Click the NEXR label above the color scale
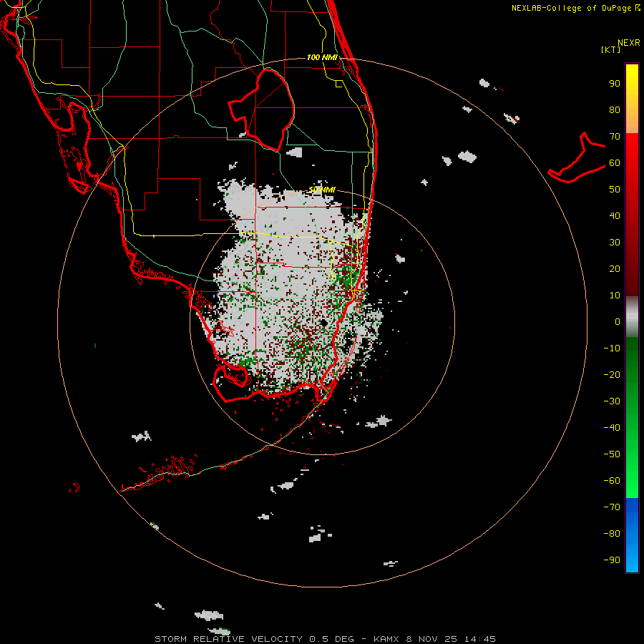644x644 pixels. [x=629, y=43]
